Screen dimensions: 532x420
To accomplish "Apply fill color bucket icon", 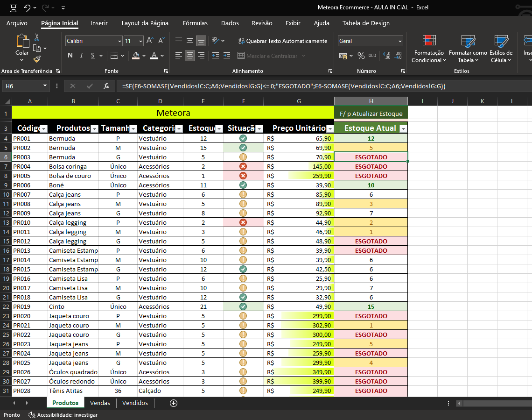I will [136, 55].
